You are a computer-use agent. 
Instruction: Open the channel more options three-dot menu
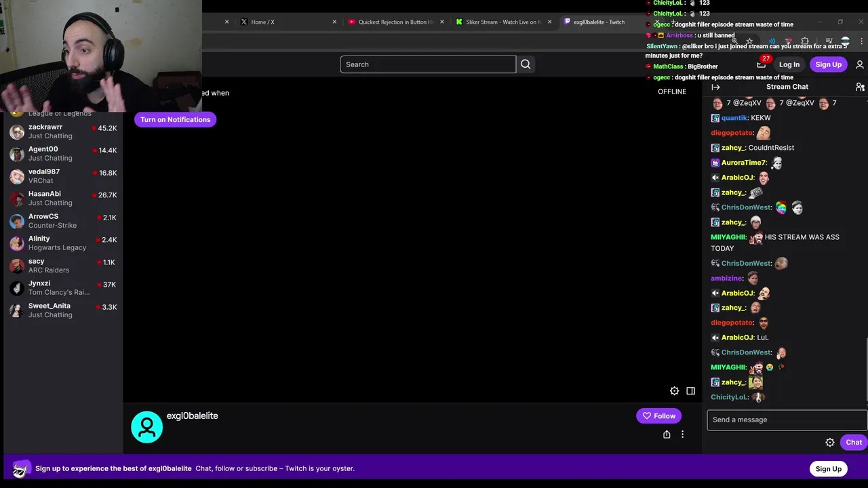point(682,434)
